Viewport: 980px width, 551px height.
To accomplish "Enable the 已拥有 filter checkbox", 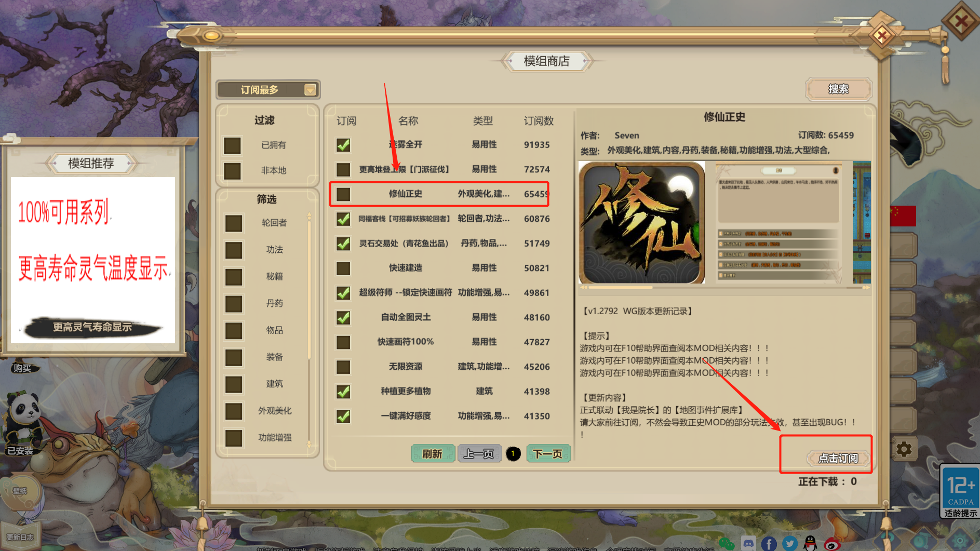I will tap(232, 145).
